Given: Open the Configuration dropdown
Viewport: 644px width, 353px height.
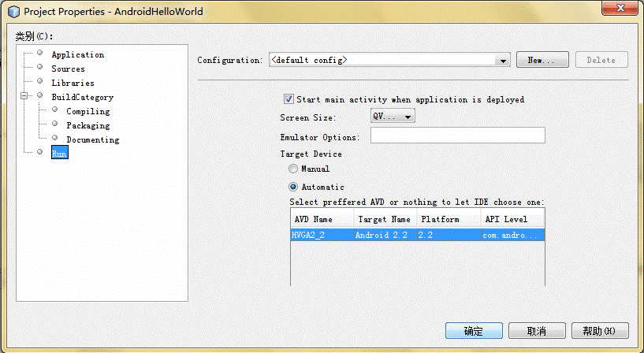Looking at the screenshot, I should coord(389,60).
